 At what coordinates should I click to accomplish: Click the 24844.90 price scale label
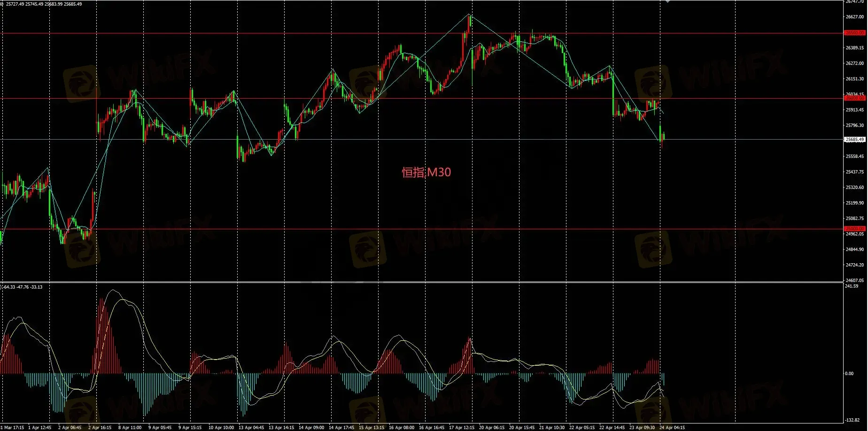coord(855,250)
